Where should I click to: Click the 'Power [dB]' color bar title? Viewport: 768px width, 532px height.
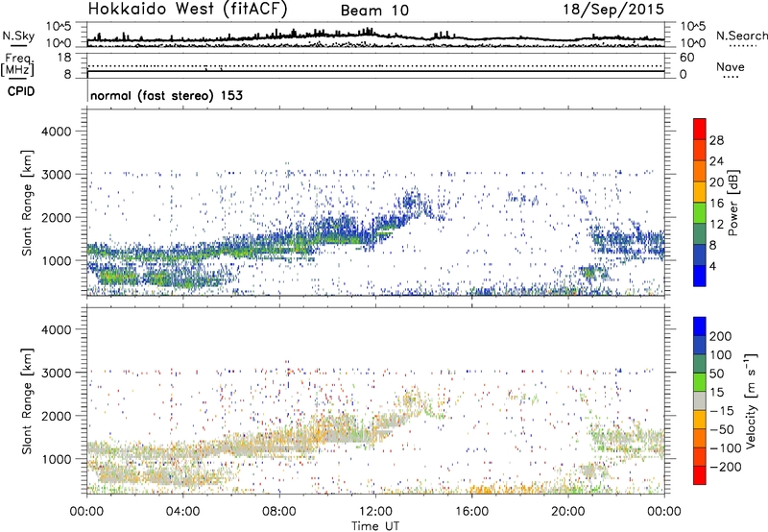pos(732,203)
